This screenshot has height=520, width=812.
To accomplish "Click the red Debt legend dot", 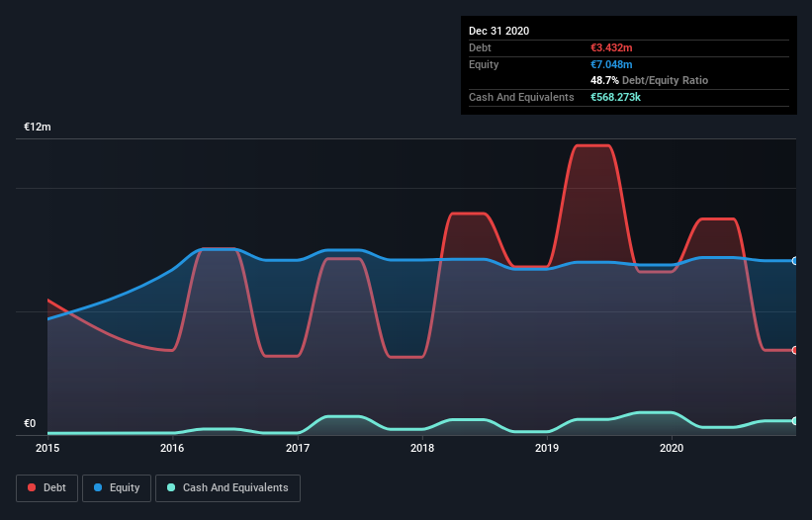I will click(32, 487).
